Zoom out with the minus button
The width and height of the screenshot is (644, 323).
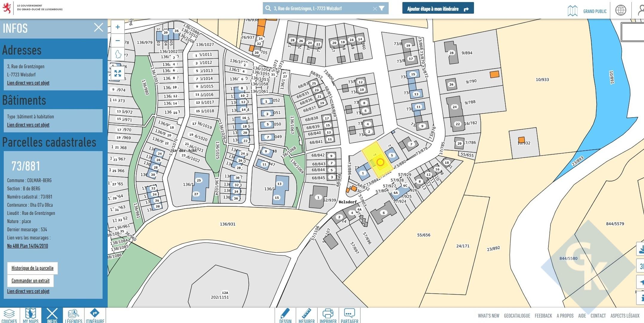(118, 41)
